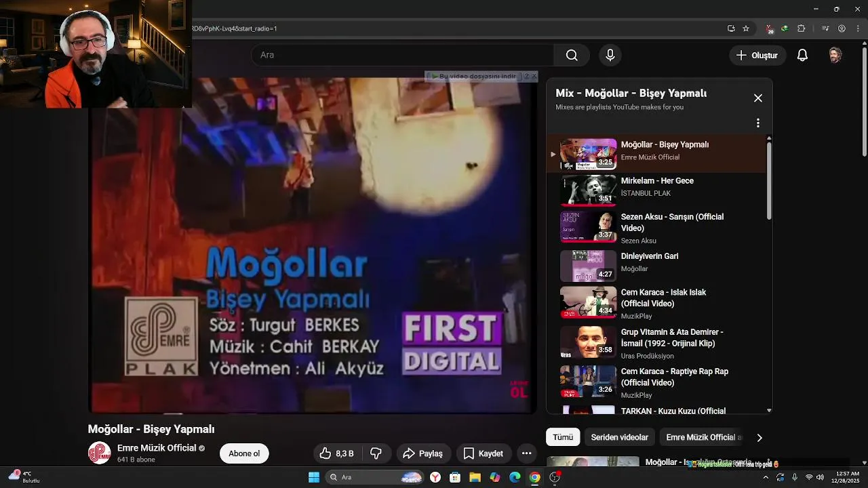Open YouTube notifications bell
The image size is (868, 488).
tap(802, 55)
